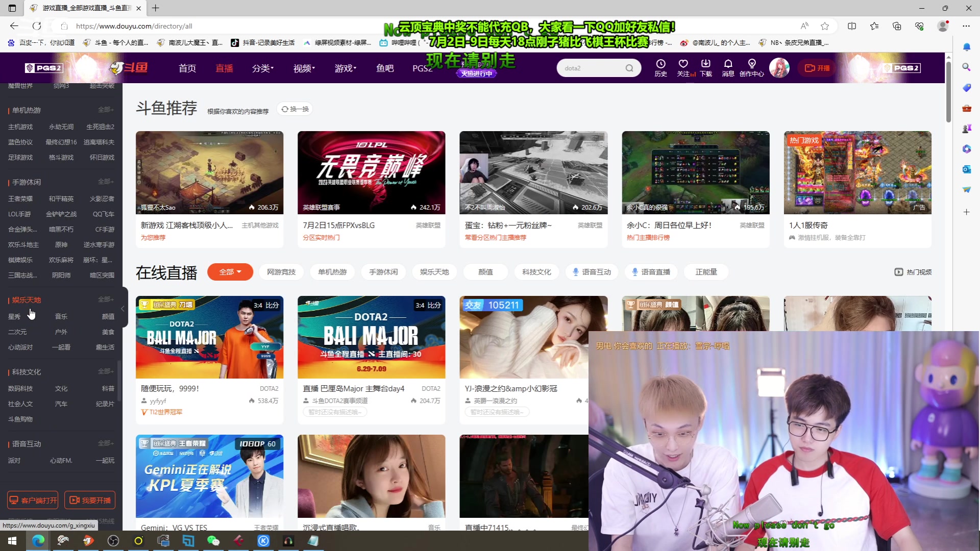Open Microsoft Edge on taskbar

(x=38, y=541)
